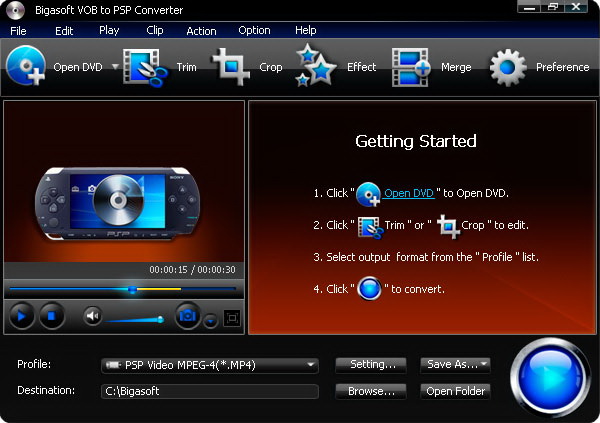The height and width of the screenshot is (423, 600).
Task: Click the Open DVD disc icon in toolbar
Action: (26, 65)
